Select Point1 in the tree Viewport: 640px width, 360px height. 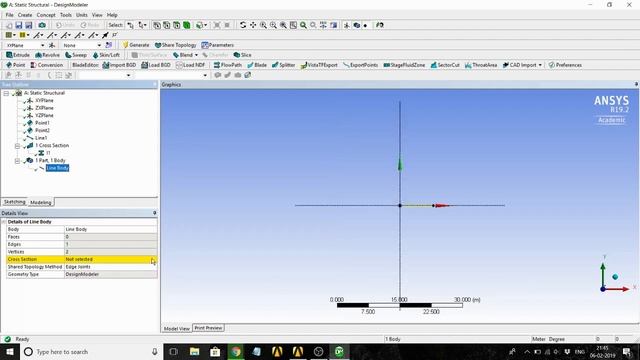click(42, 123)
